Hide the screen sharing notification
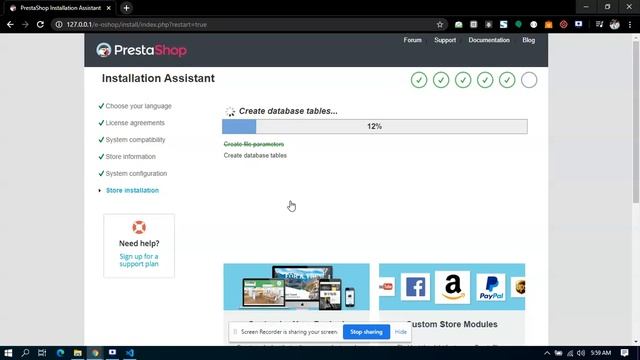640x360 pixels. (x=400, y=332)
